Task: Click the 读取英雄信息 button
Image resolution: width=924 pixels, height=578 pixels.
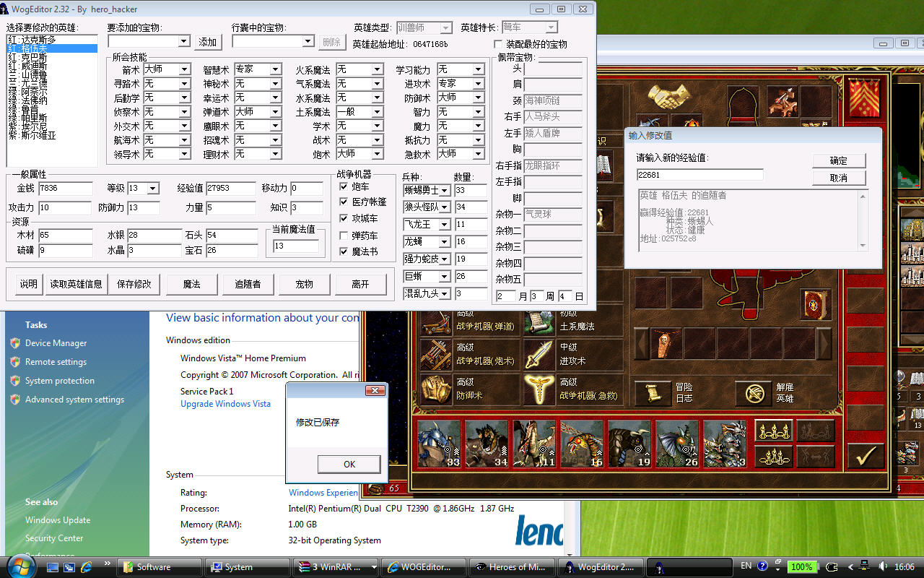Action: click(x=76, y=284)
